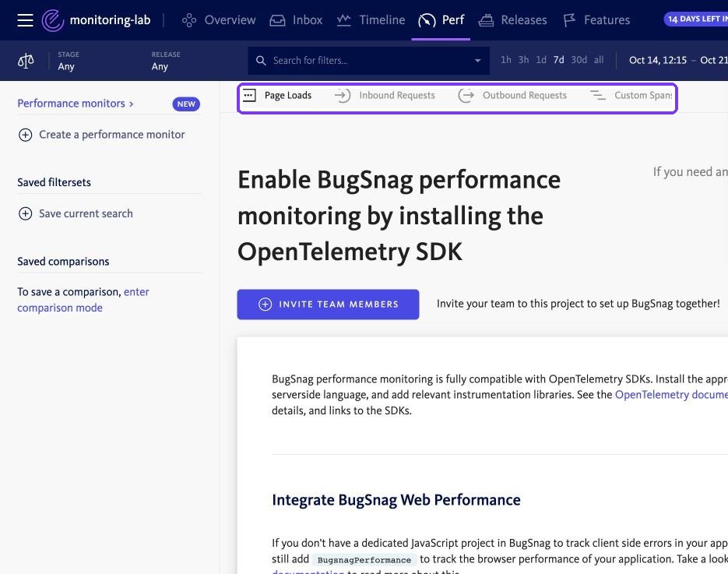
Task: Click the Timeline chart icon
Action: pyautogui.click(x=343, y=20)
